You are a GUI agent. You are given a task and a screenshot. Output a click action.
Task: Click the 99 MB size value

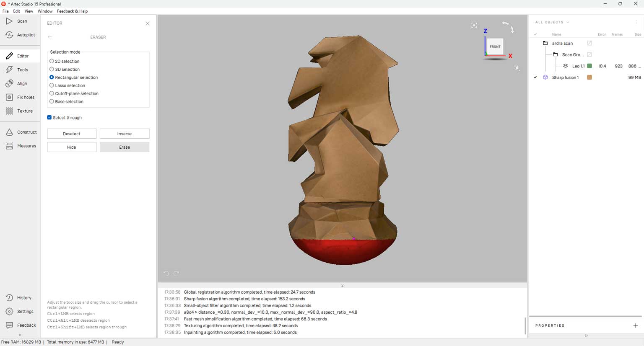(x=634, y=77)
